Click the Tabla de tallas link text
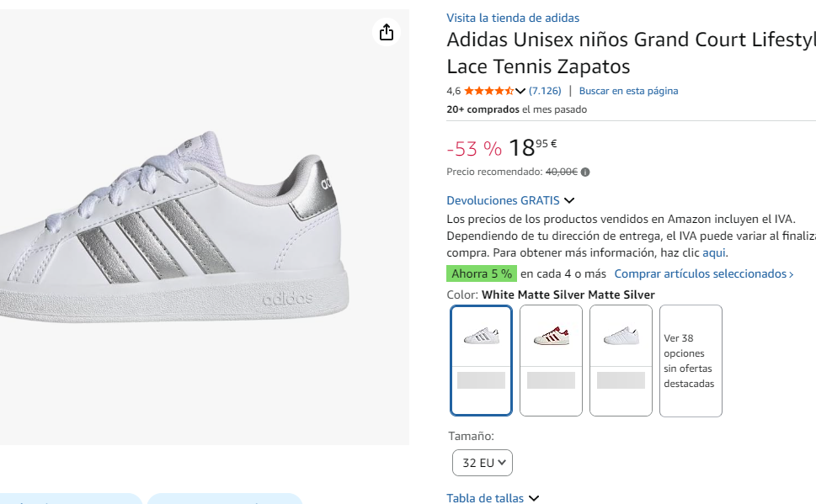This screenshot has height=504, width=816. coord(485,498)
